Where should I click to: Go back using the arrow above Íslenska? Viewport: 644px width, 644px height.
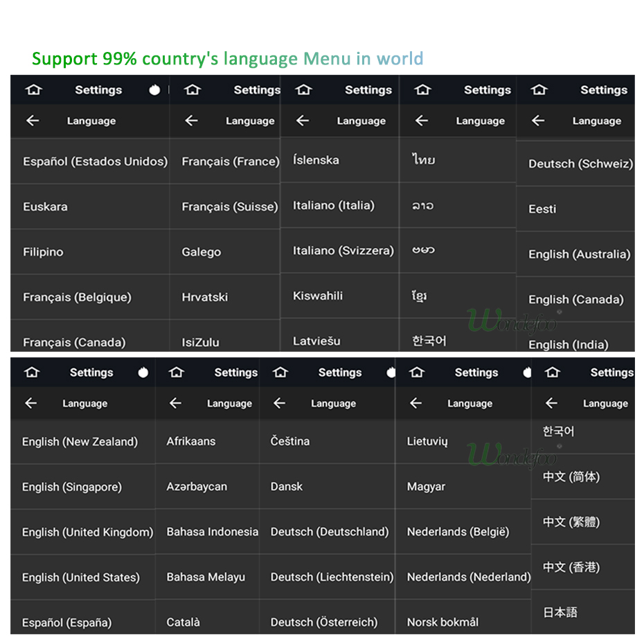coord(303,120)
